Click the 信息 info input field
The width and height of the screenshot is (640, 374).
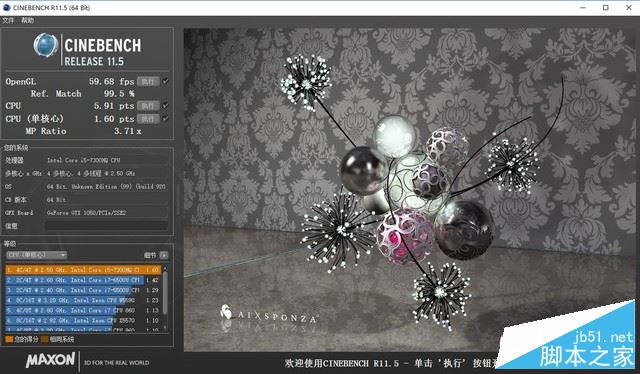pyautogui.click(x=107, y=226)
